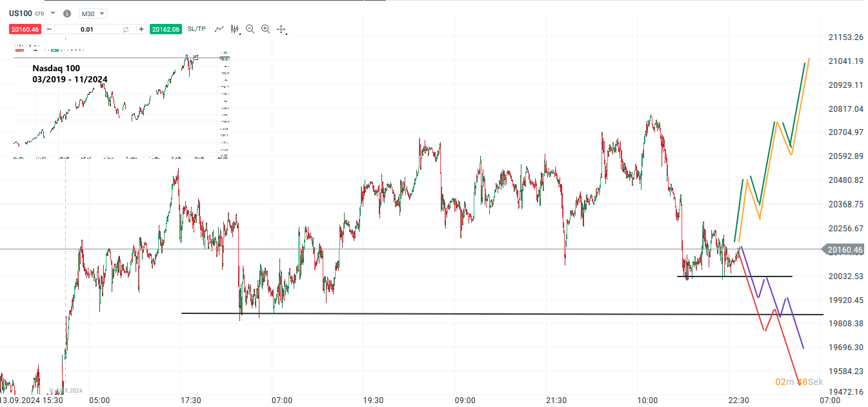Activate the crosshair move tool icon
Screen dimensions: 868x407
point(281,28)
